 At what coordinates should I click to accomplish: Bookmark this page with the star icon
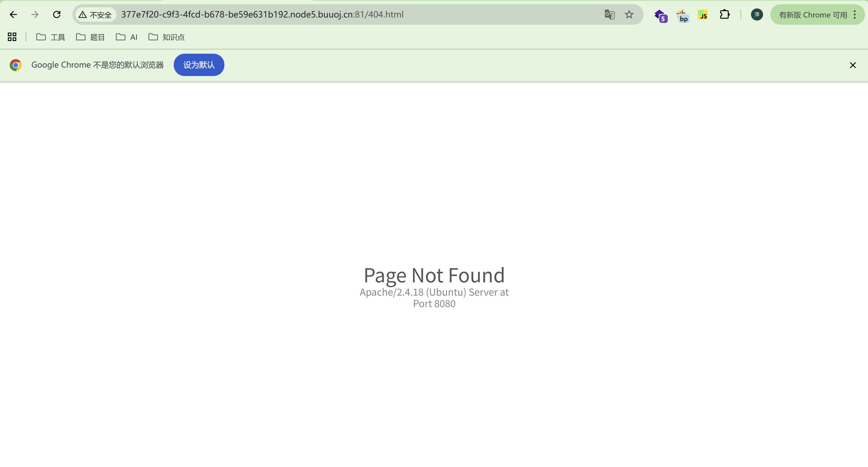click(629, 14)
